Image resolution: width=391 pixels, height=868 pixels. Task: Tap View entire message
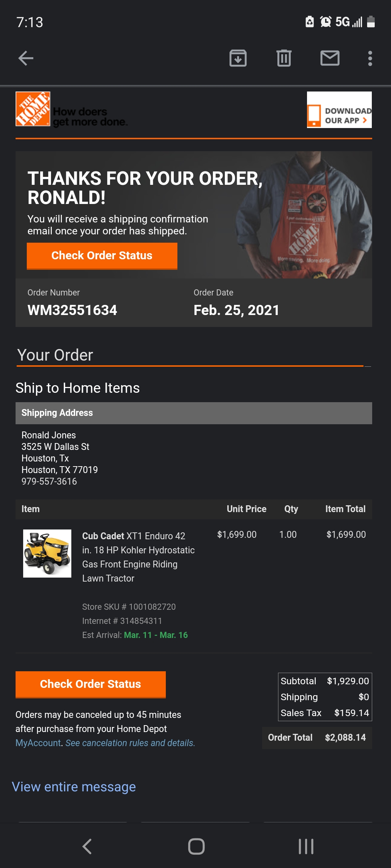(x=74, y=787)
